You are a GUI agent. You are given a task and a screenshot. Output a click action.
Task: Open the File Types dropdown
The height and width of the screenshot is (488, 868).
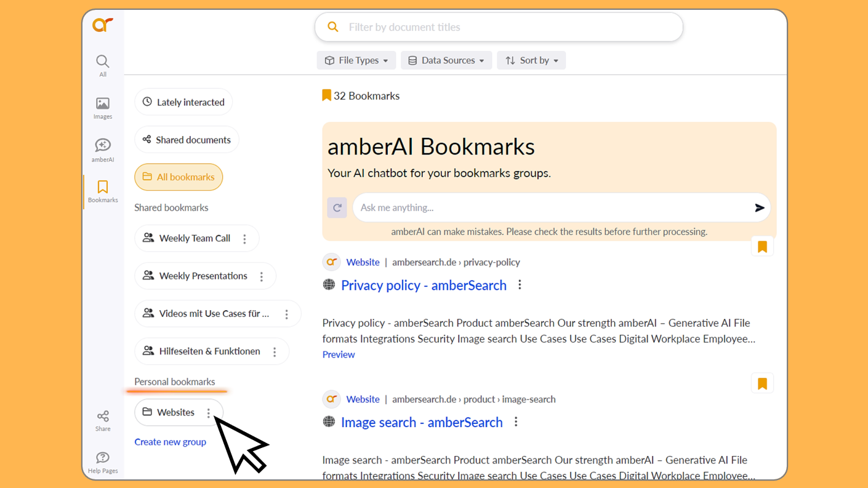coord(356,60)
